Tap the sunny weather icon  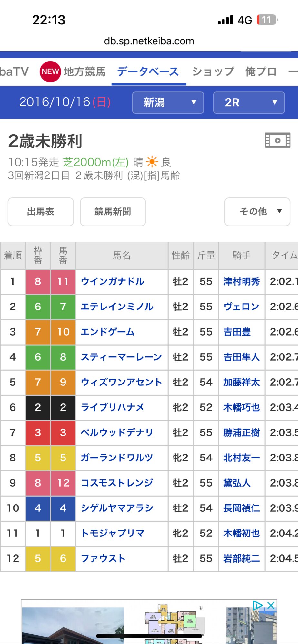[x=152, y=162]
